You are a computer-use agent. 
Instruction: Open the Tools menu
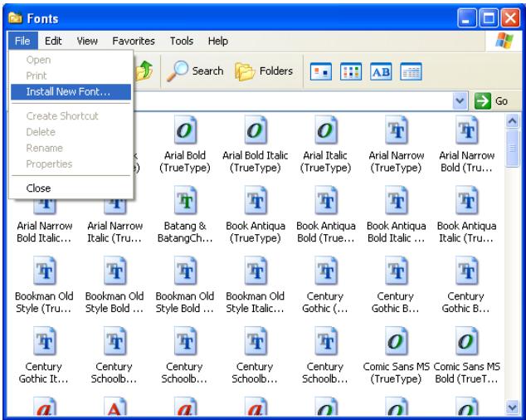[182, 41]
